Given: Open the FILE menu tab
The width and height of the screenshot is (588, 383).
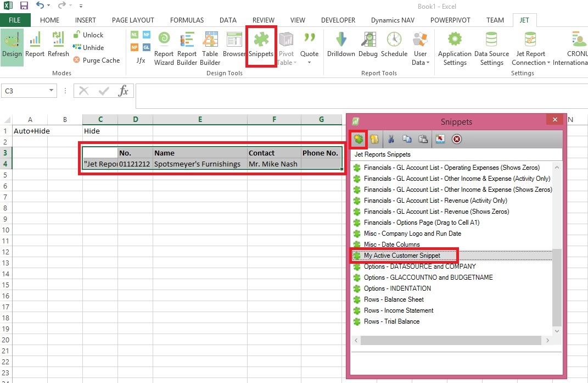Looking at the screenshot, I should click(x=15, y=20).
